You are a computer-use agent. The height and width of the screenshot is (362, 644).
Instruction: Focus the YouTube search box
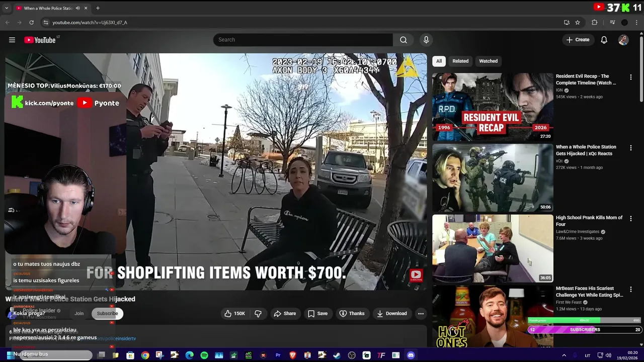coord(303,40)
